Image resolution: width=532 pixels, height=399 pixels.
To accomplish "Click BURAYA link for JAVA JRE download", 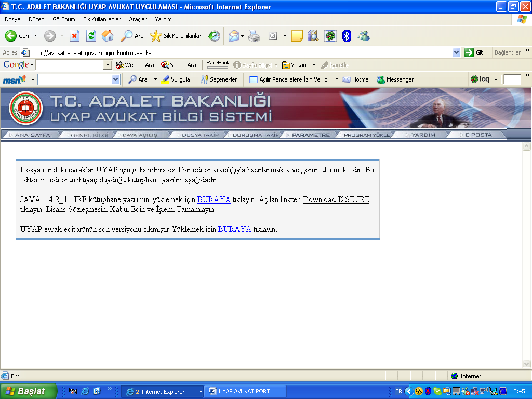I will [214, 199].
